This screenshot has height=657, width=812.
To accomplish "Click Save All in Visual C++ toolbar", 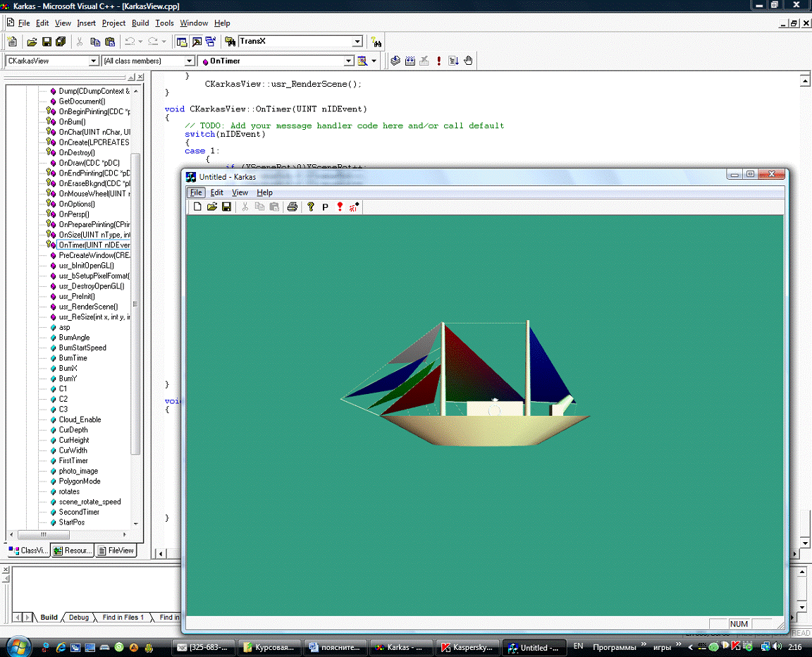I will (x=61, y=42).
